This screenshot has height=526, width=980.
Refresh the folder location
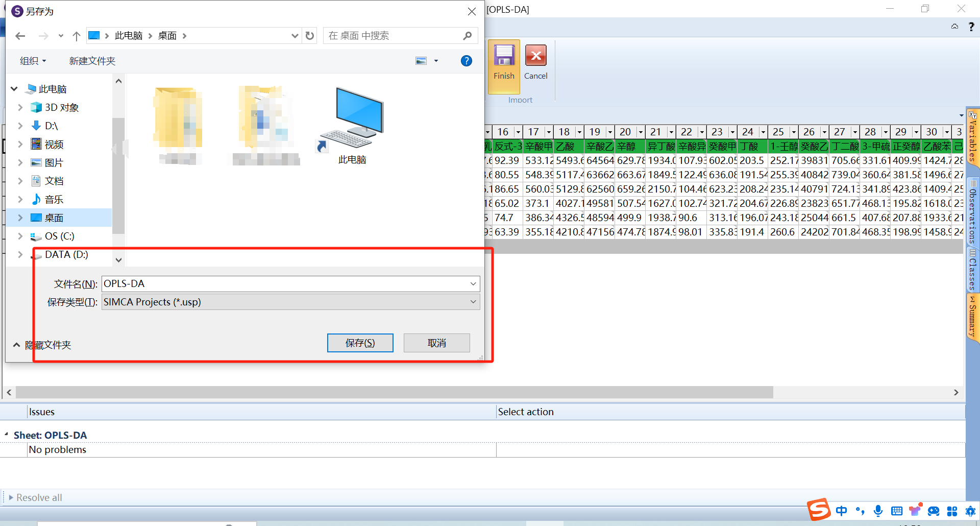point(310,36)
